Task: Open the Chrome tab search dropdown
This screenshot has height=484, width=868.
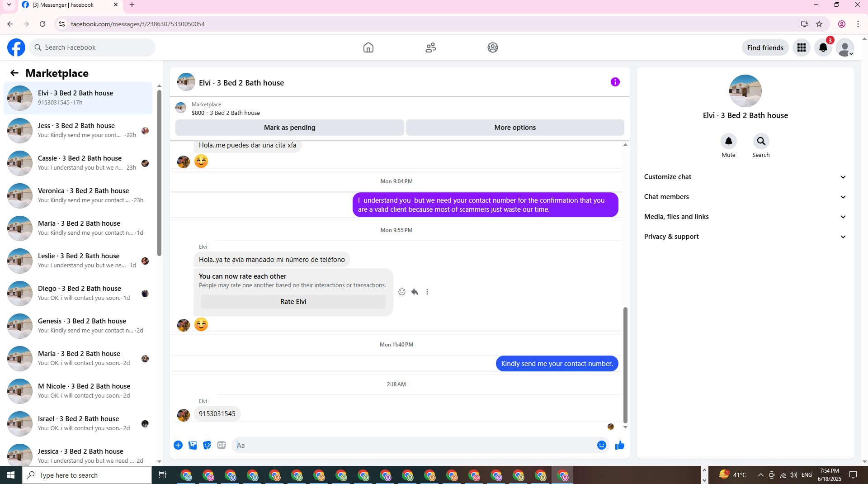Action: pyautogui.click(x=9, y=5)
